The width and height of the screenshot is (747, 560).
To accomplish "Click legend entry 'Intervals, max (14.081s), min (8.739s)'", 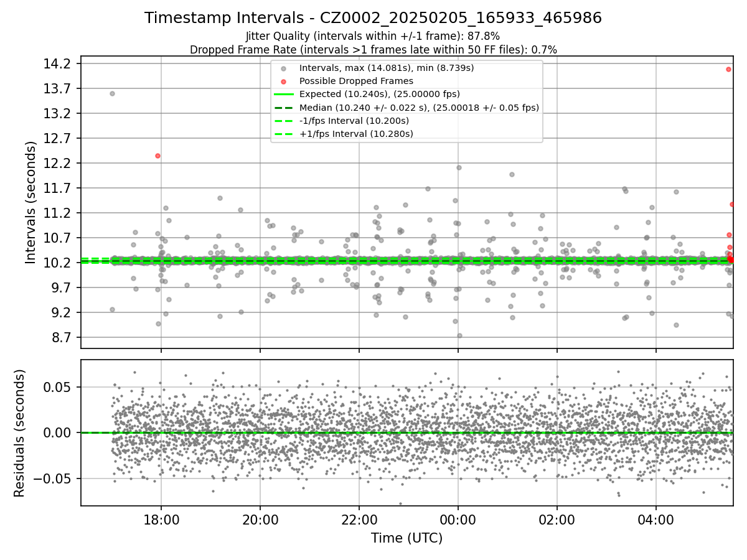I will [x=387, y=68].
